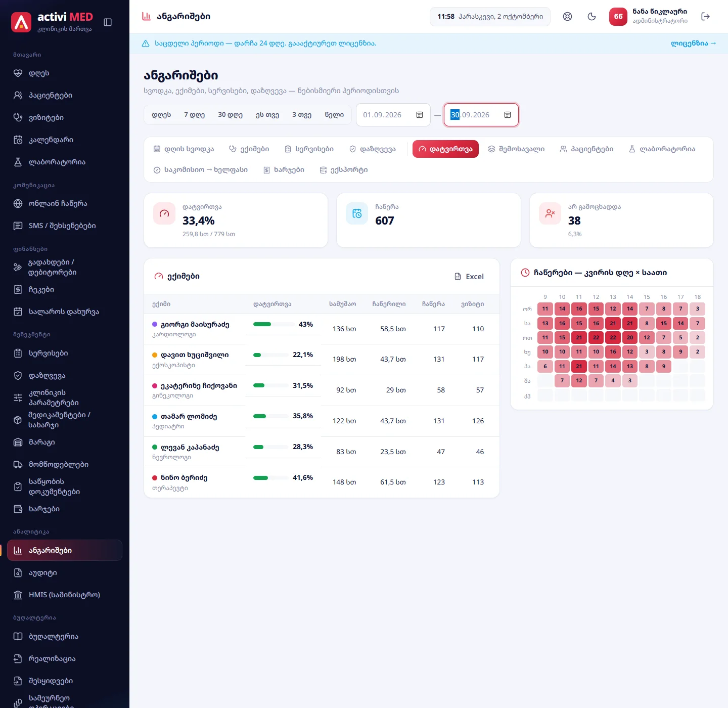Click the logout icon in the header

706,17
